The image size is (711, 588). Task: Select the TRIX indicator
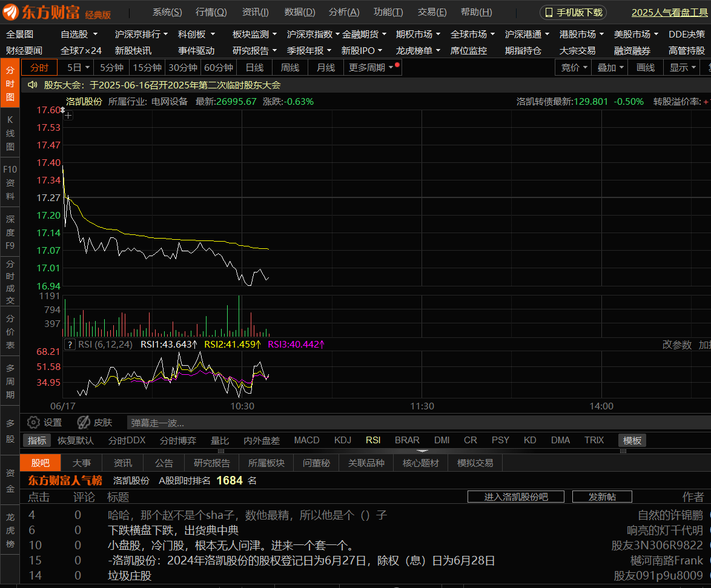click(x=594, y=440)
